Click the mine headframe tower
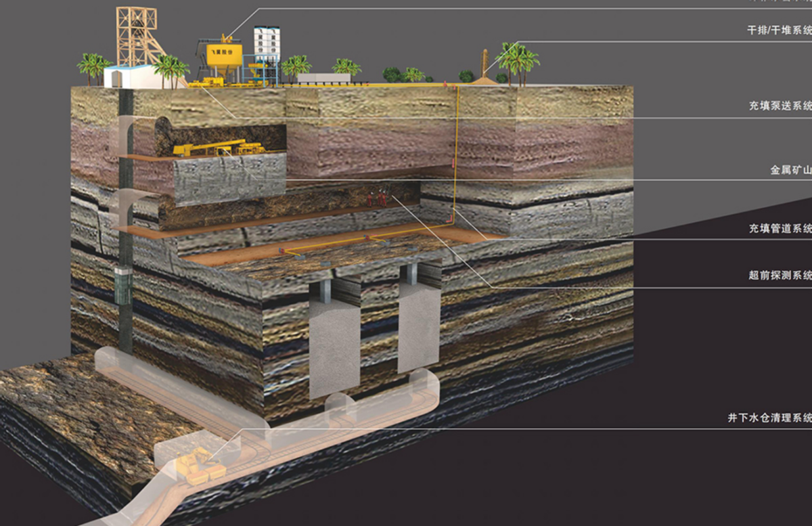 [x=141, y=37]
